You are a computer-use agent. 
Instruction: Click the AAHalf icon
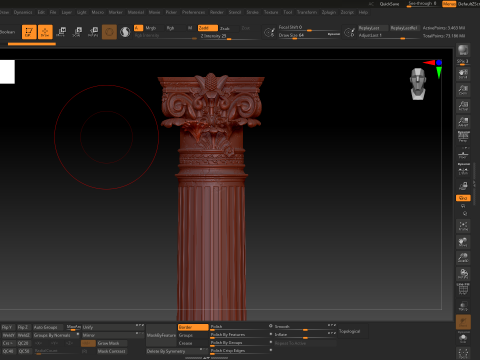coord(463,122)
